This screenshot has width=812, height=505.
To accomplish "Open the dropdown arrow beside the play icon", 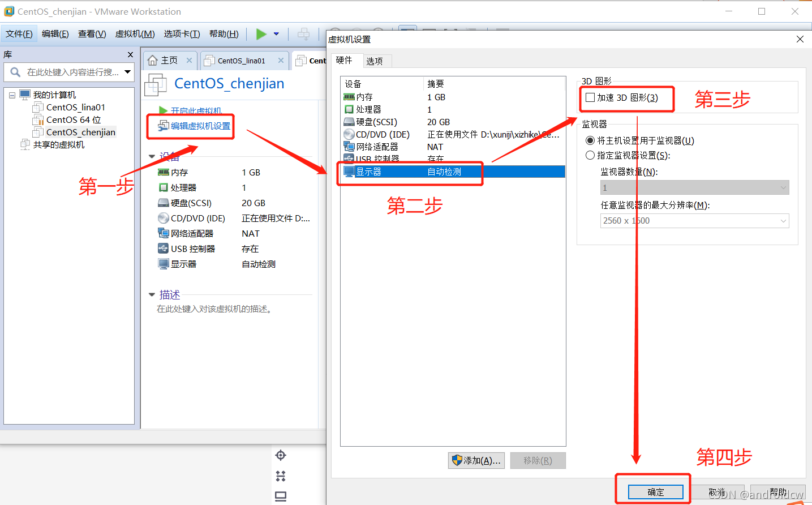I will tap(276, 34).
